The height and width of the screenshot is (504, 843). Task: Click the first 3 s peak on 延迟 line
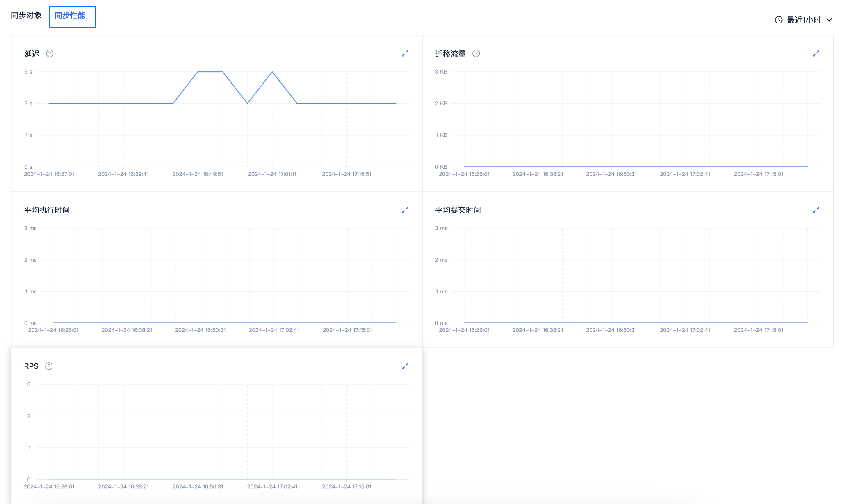tap(210, 72)
